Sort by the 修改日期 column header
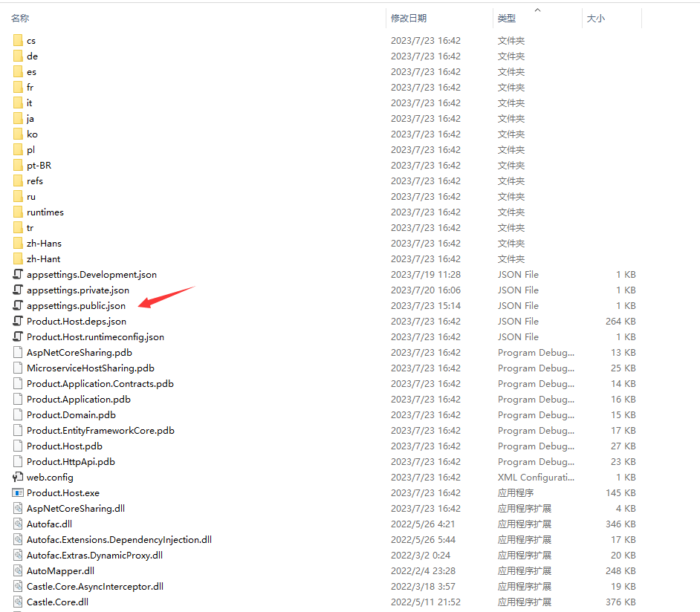The width and height of the screenshot is (700, 612). (409, 19)
